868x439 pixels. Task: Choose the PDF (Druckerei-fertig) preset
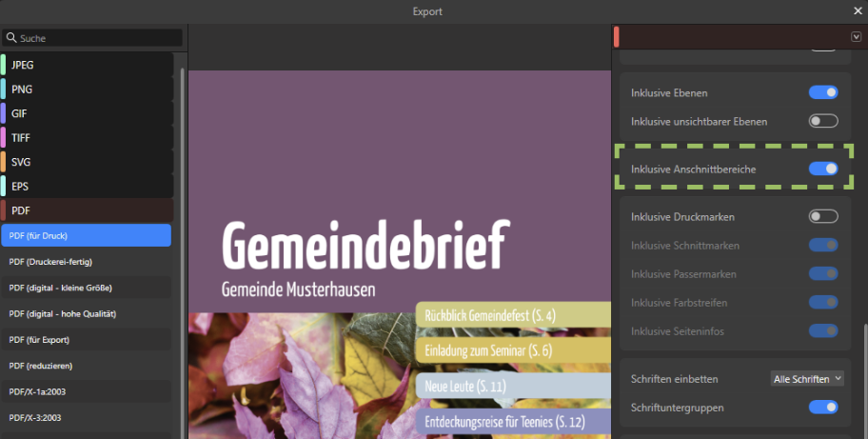[87, 261]
